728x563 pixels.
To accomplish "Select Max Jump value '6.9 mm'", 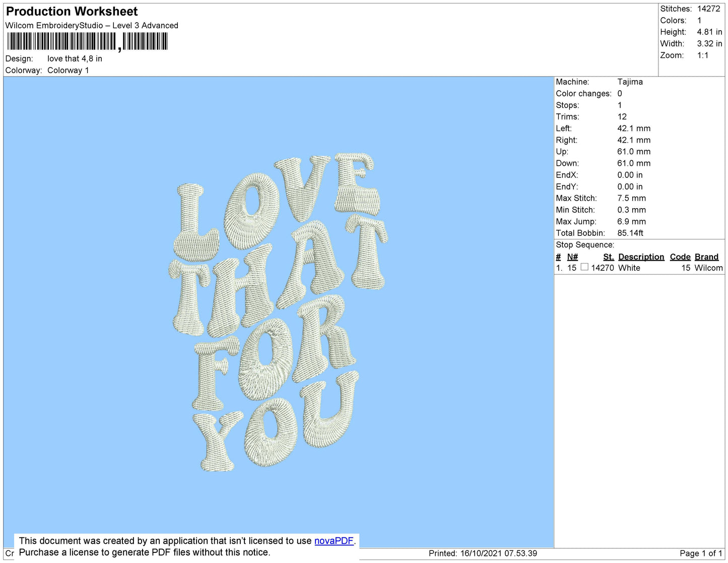I will [631, 221].
